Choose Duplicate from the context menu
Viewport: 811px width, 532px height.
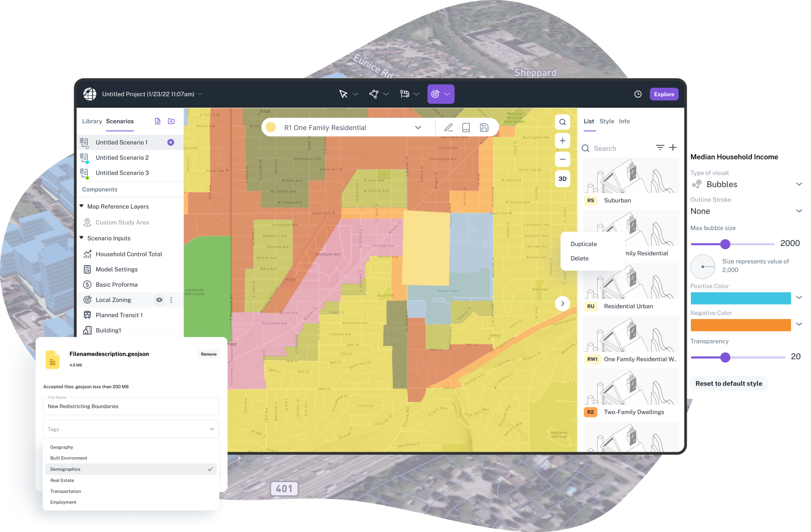pos(584,244)
